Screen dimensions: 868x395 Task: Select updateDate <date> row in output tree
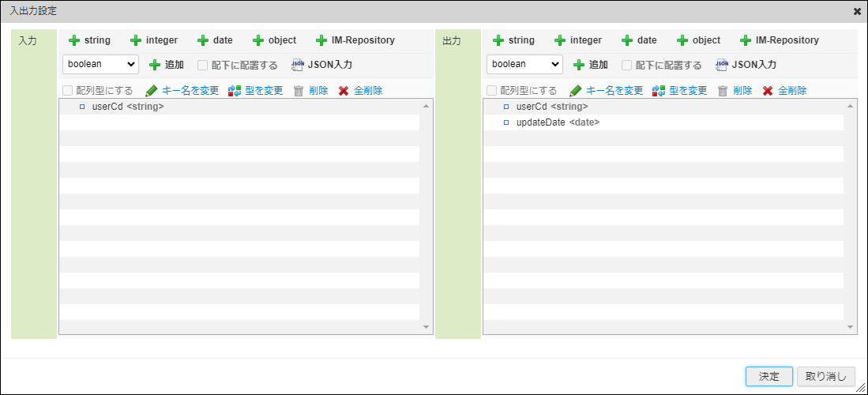(x=663, y=122)
